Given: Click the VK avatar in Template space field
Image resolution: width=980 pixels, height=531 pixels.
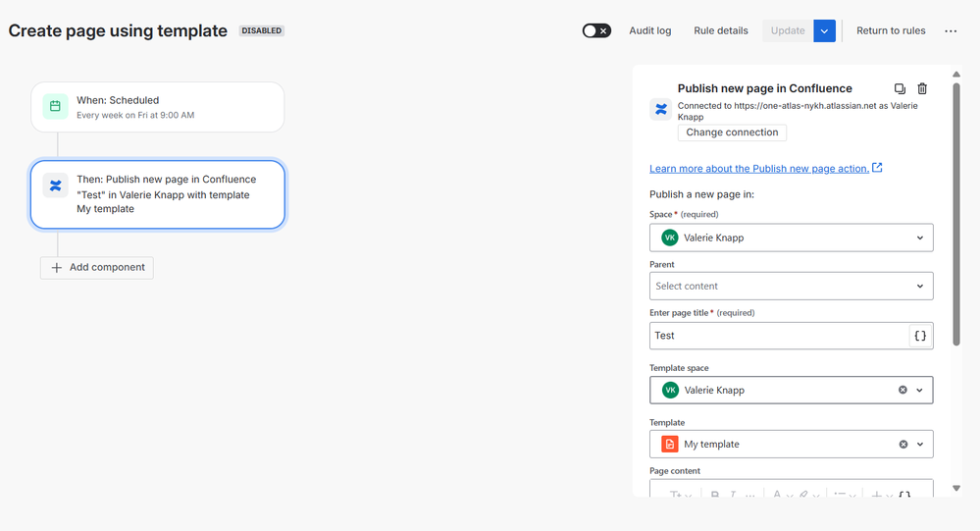Looking at the screenshot, I should coord(670,391).
